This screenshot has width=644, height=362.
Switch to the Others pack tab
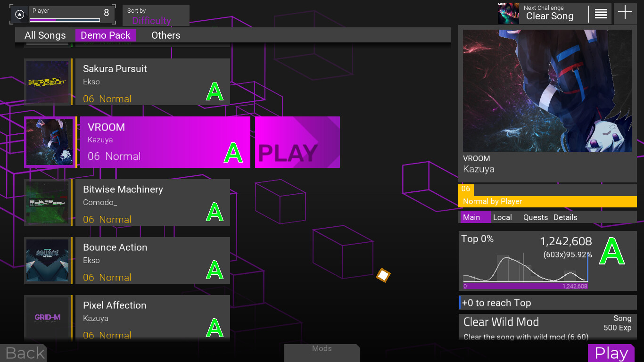(166, 35)
